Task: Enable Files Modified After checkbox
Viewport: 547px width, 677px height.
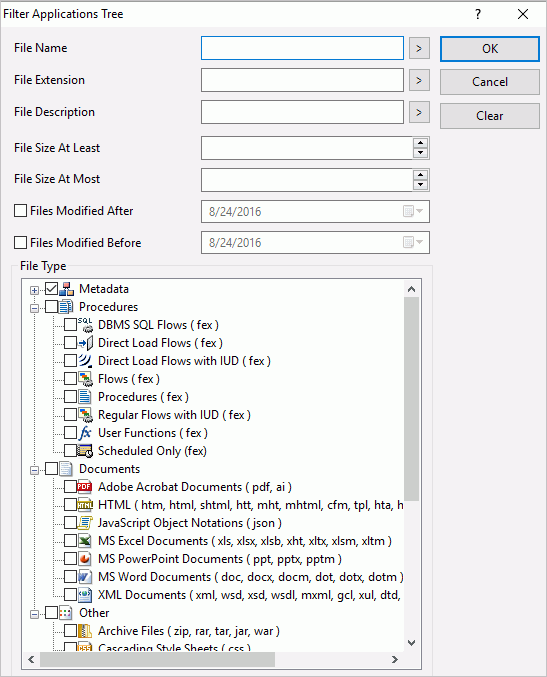Action: pos(20,211)
